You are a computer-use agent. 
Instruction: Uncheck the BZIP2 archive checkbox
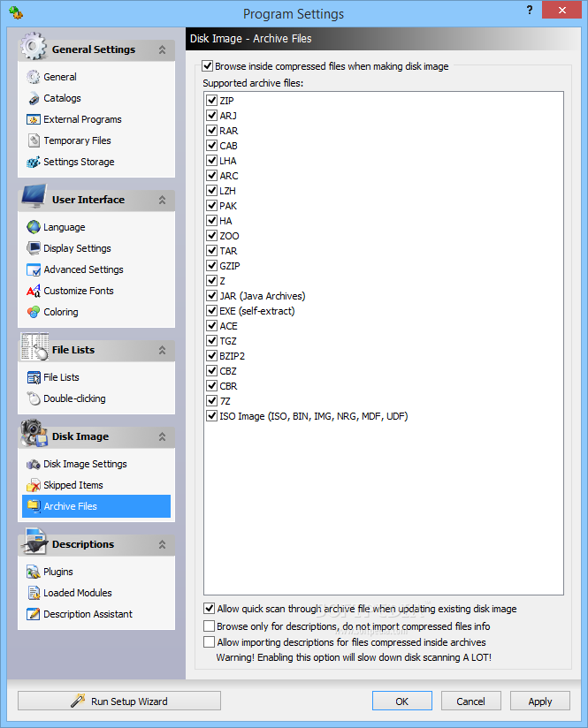[212, 356]
